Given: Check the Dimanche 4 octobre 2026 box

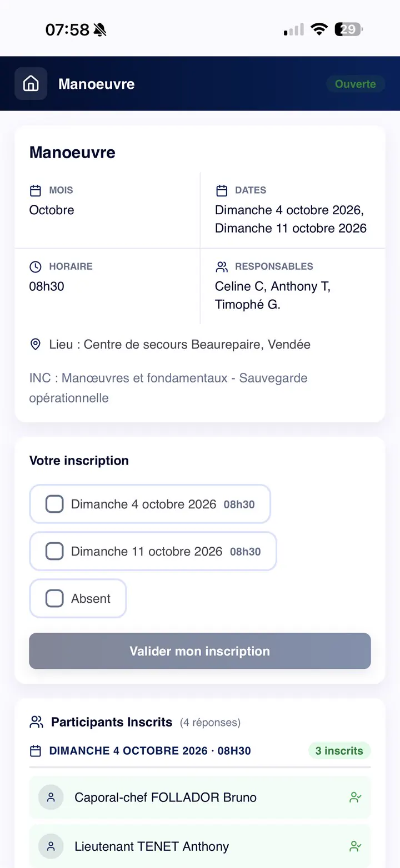Looking at the screenshot, I should pyautogui.click(x=54, y=504).
